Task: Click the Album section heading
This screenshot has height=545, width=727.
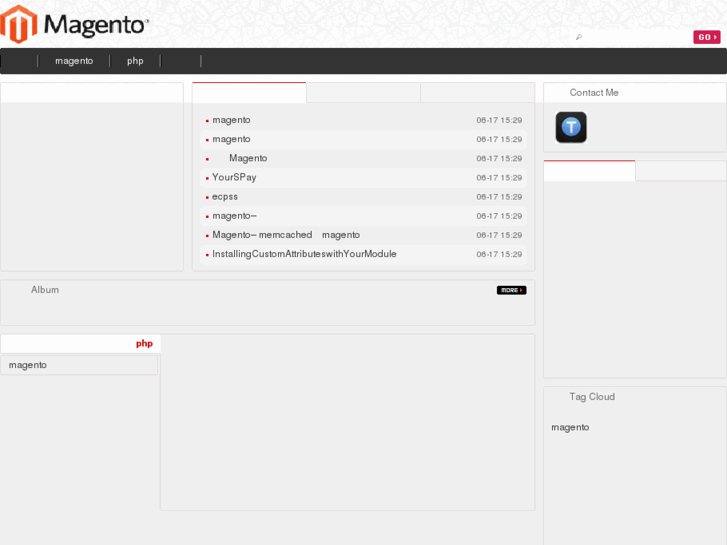Action: [45, 289]
